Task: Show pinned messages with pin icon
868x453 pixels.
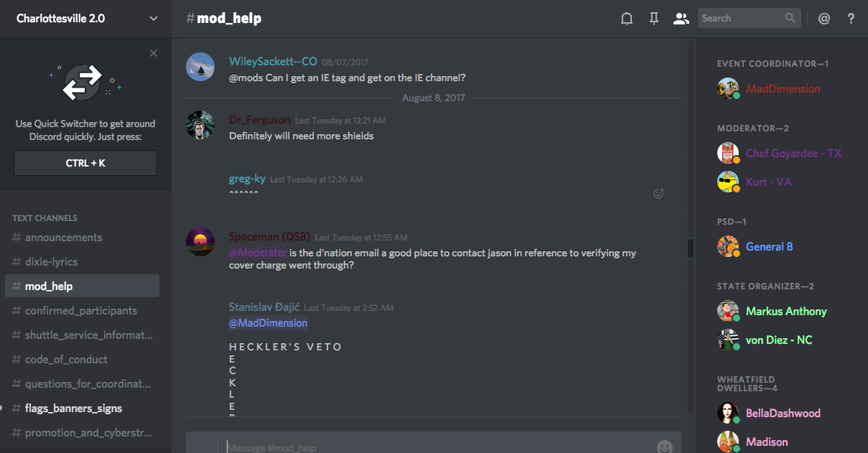Action: click(653, 19)
